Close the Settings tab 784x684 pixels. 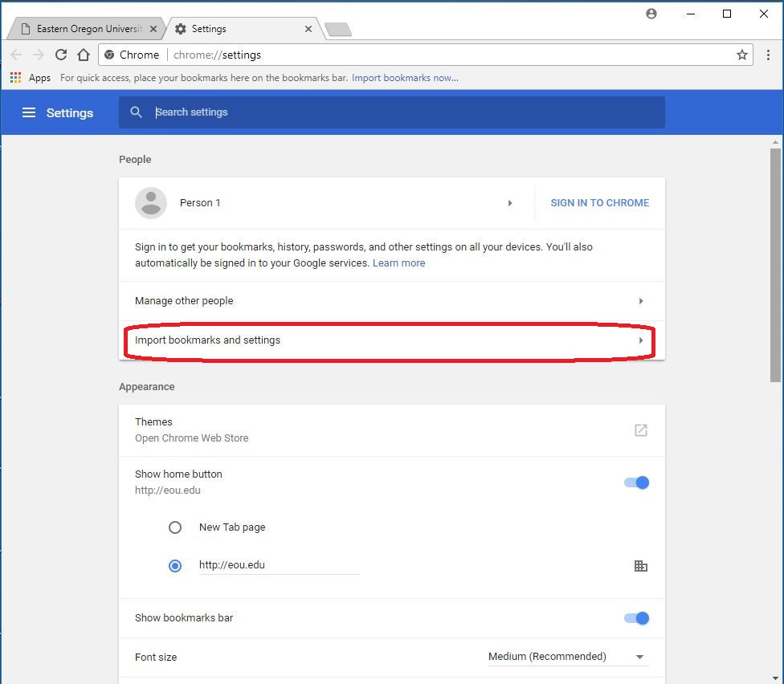coord(308,29)
